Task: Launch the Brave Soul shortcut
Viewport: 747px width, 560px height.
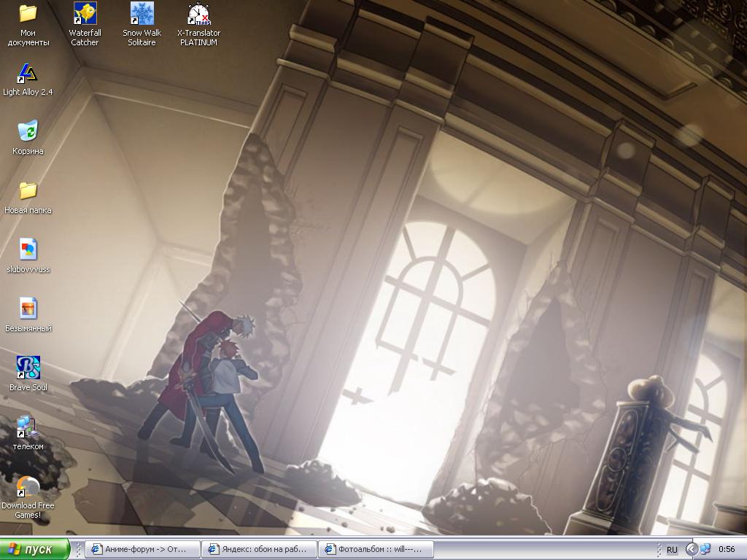Action: tap(28, 367)
